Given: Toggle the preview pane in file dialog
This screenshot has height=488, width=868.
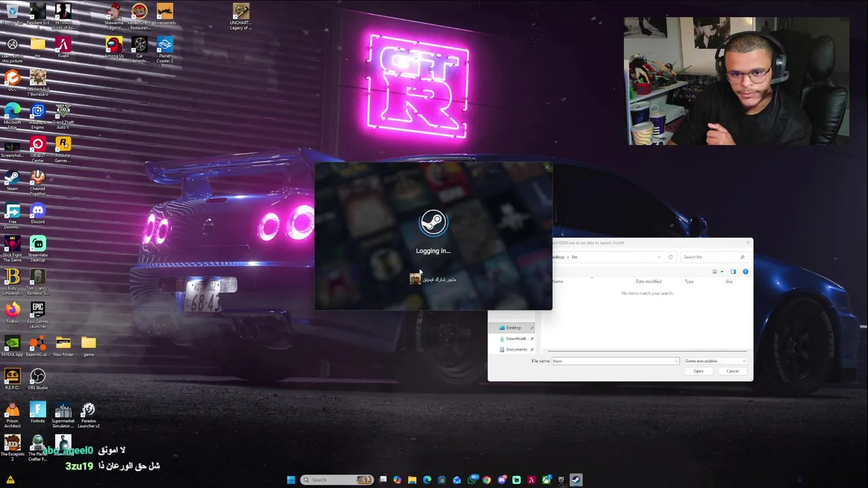Looking at the screenshot, I should coord(733,272).
